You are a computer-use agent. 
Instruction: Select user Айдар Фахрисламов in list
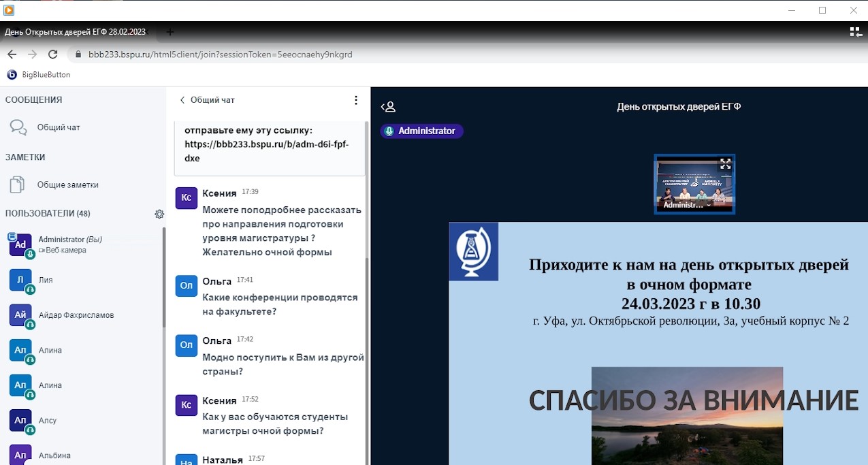point(76,315)
